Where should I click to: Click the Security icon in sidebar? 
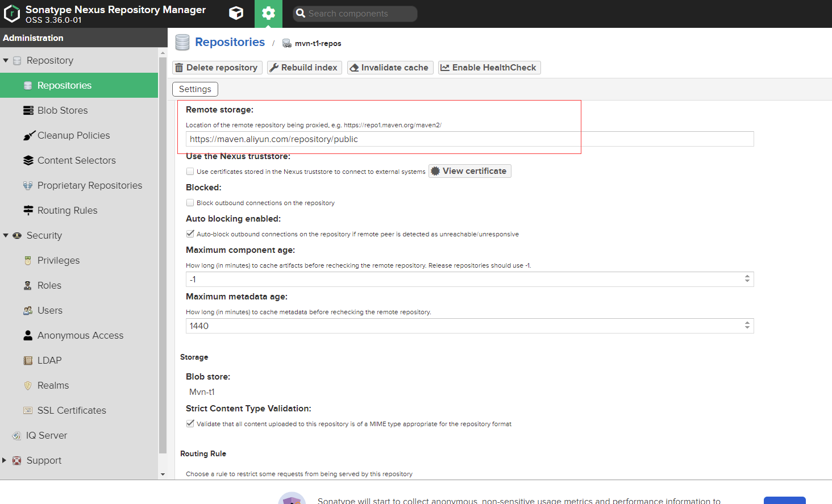point(17,235)
